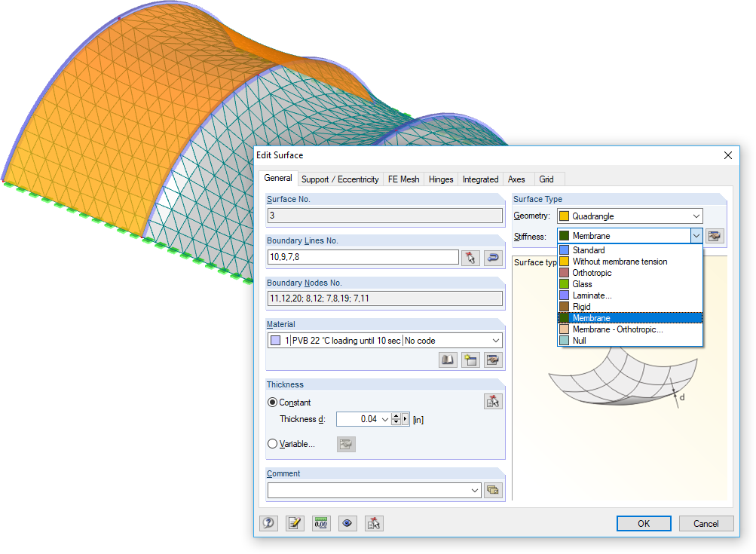Select the Constant thickness radio button
Screen dimensions: 756x554
(272, 402)
